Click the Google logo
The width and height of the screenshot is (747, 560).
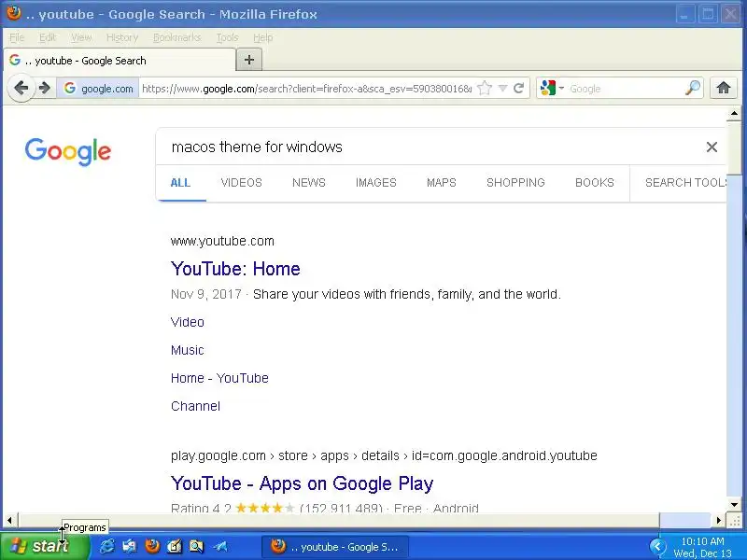click(68, 152)
